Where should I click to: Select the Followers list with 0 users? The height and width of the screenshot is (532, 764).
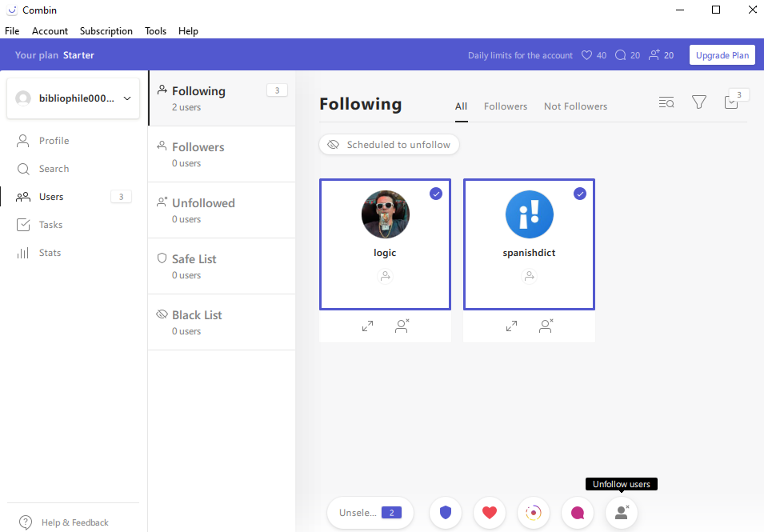tap(222, 154)
